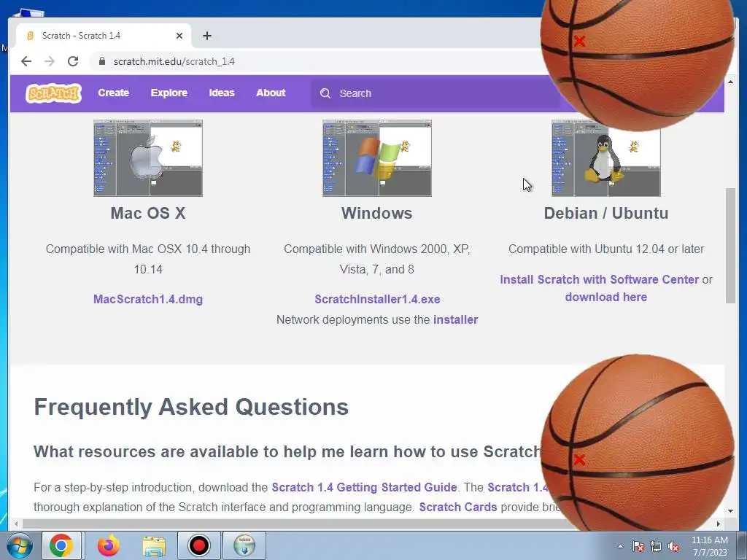Click the Action Center flag tray icon
This screenshot has height=560, width=747.
[638, 546]
